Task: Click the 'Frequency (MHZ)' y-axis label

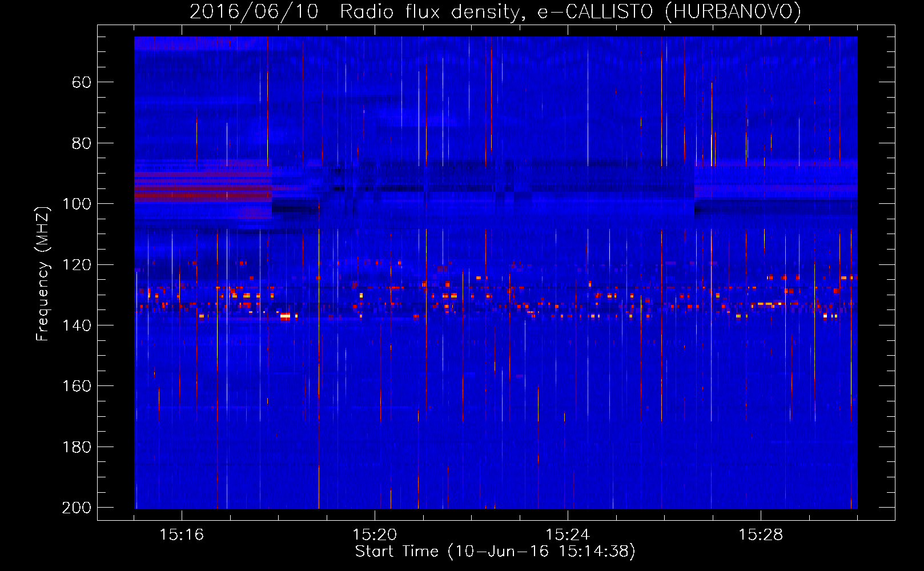Action: [43, 274]
